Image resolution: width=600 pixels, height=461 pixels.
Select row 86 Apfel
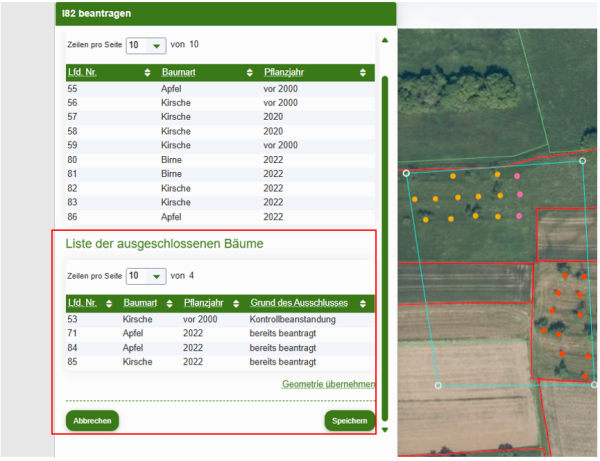(220, 217)
